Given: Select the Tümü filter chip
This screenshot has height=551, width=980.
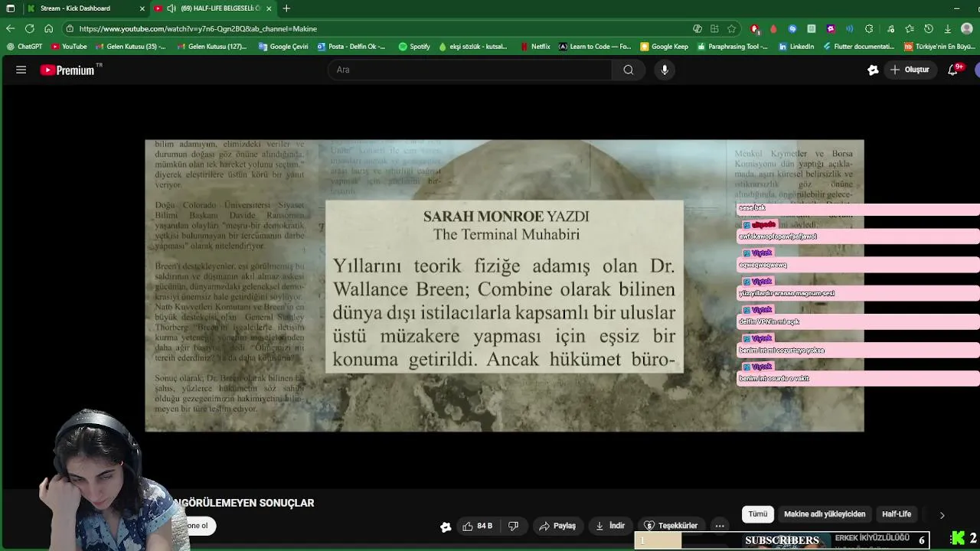Looking at the screenshot, I should (757, 514).
